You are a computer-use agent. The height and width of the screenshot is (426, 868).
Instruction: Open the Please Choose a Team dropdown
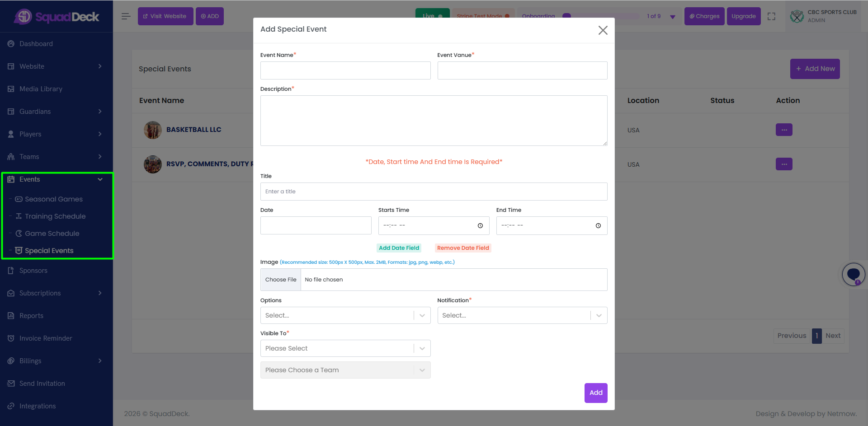345,370
